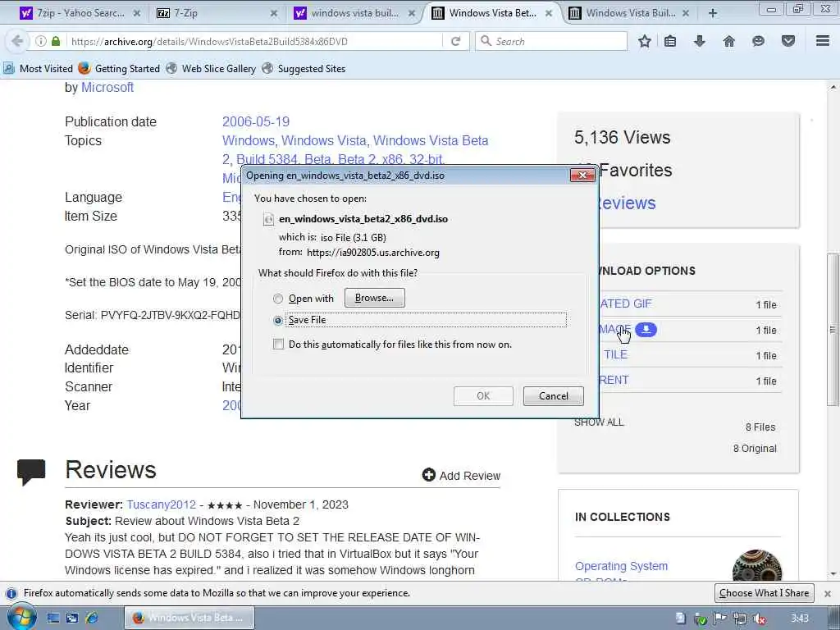Click Operating System collection link
840x630 pixels.
(x=622, y=566)
